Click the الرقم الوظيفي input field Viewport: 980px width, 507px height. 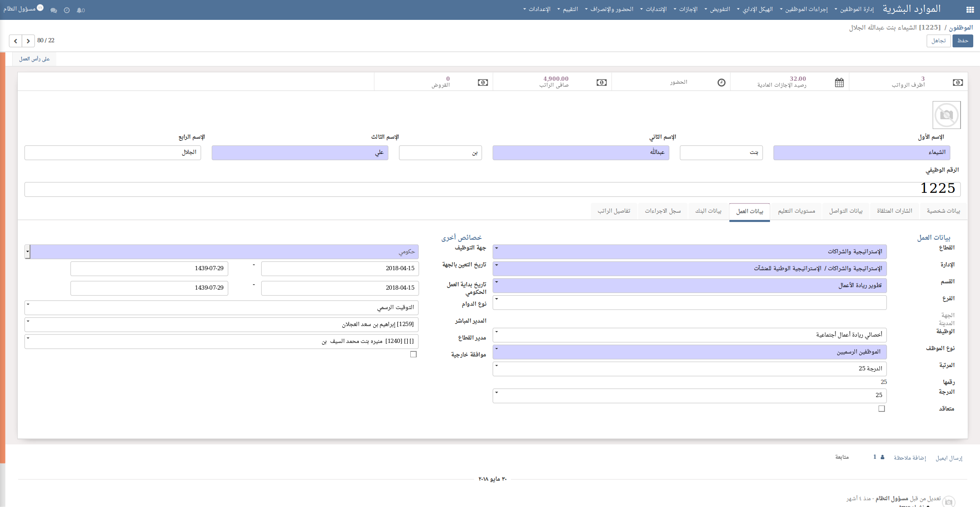pos(492,189)
